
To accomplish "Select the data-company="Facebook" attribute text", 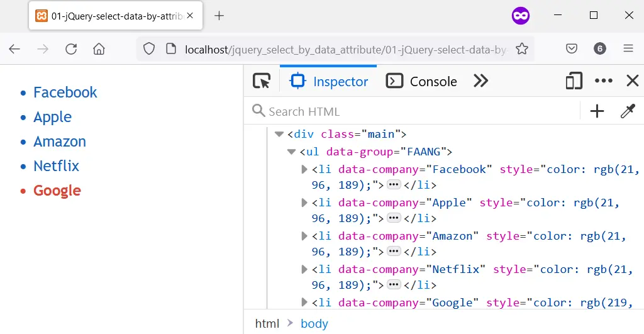I will click(x=415, y=169).
